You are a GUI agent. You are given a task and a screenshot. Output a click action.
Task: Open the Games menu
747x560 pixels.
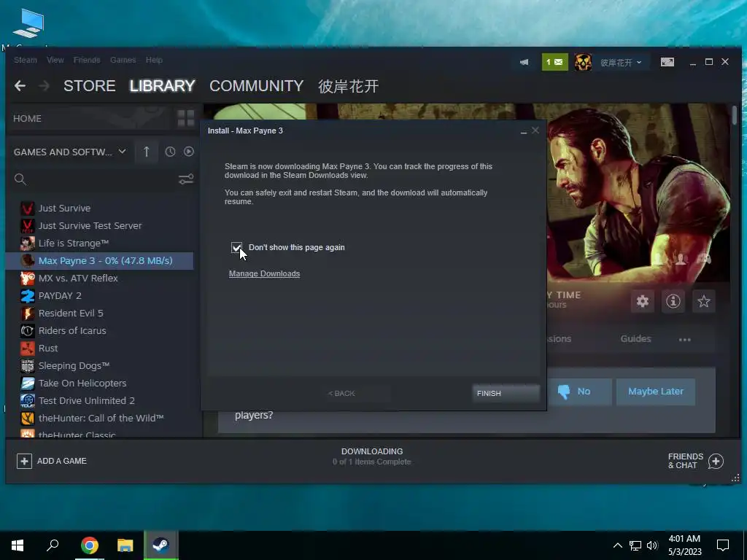123,60
